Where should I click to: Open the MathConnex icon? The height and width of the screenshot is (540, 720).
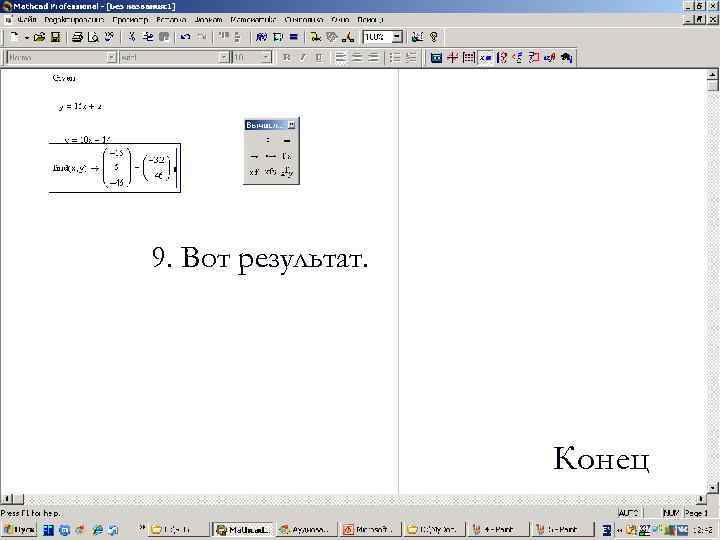pos(348,37)
